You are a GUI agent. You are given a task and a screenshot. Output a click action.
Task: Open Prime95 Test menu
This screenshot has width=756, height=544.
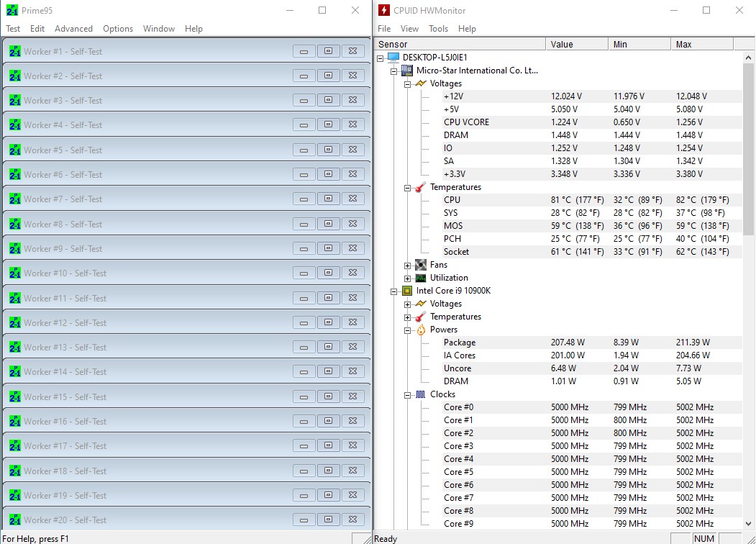point(13,29)
